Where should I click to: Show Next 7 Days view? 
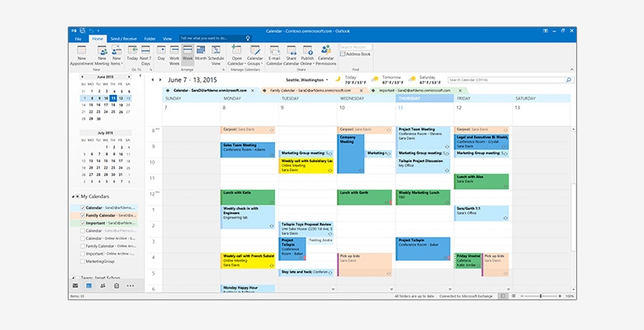coord(145,55)
